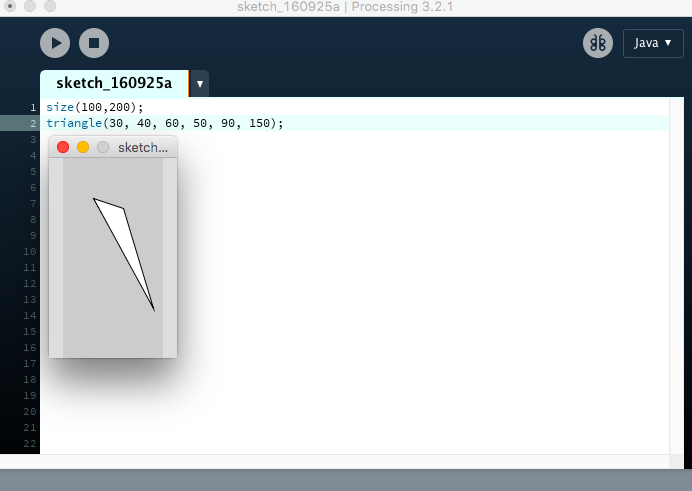
Task: Click the word size in line 1
Action: click(60, 107)
